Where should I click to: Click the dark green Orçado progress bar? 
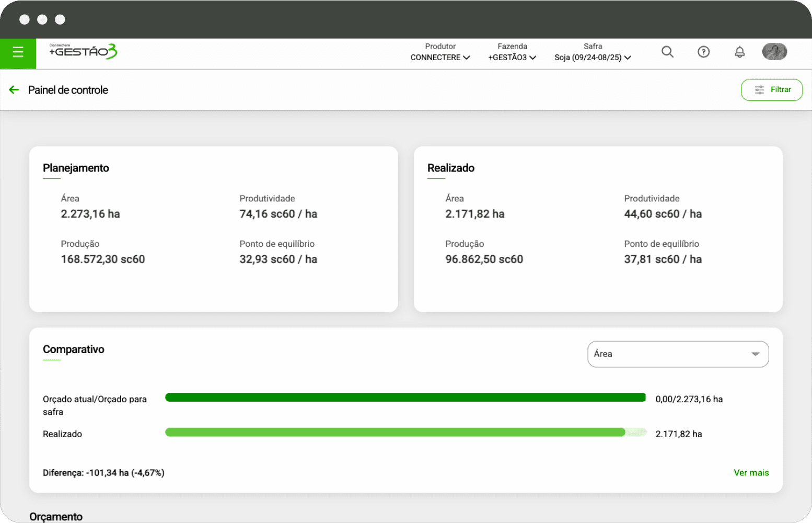(405, 397)
